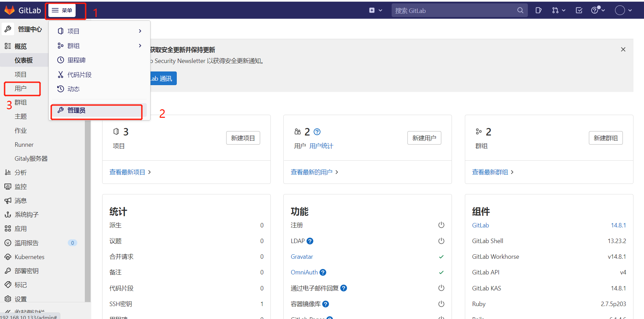Expand 群组 submenu in menu
The image size is (644, 319).
99,46
